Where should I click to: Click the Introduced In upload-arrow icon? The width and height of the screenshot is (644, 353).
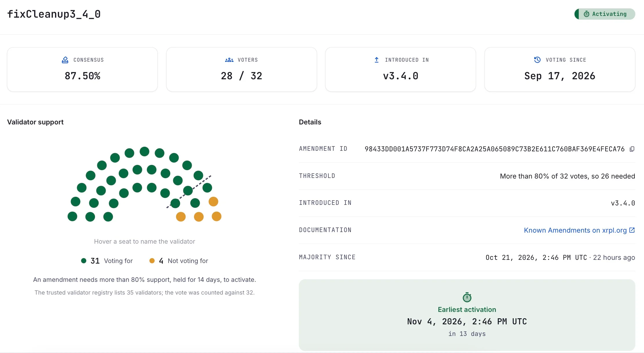(x=376, y=60)
